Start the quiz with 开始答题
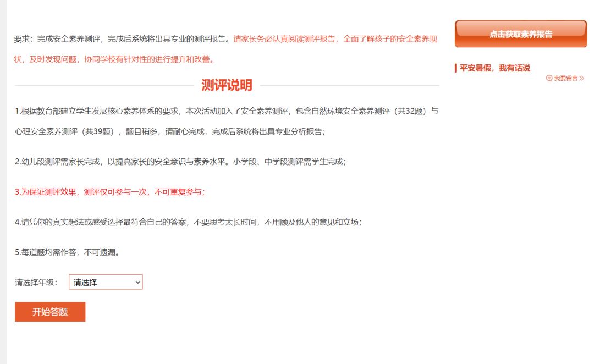This screenshot has width=594, height=364. click(x=50, y=312)
